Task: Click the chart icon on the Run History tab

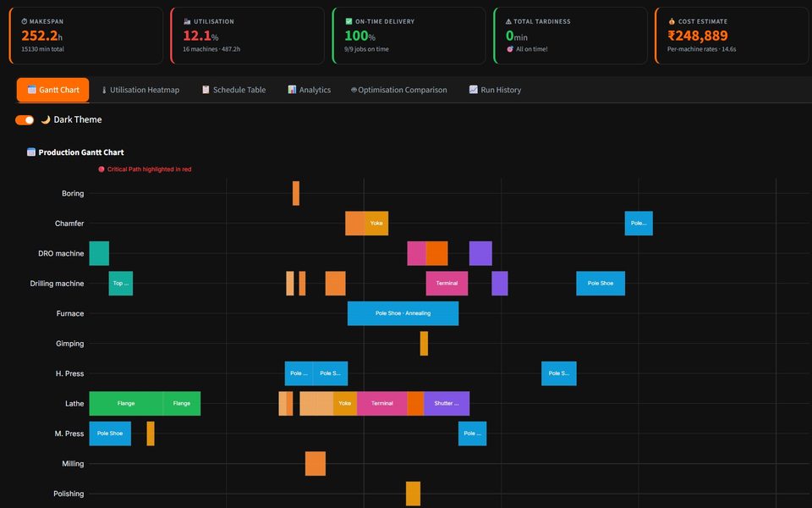Action: point(474,89)
